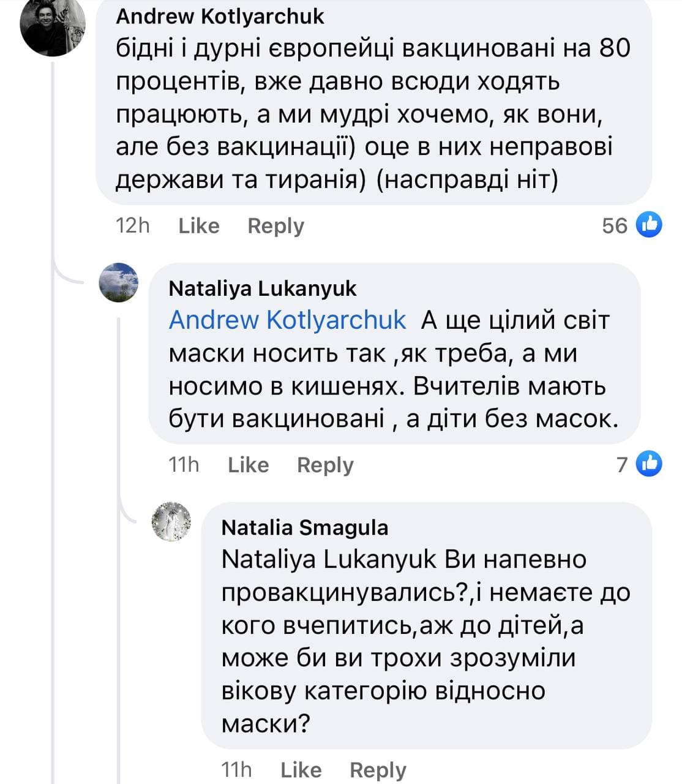Image resolution: width=682 pixels, height=784 pixels.
Task: Like Andrew Kotlyarchuk's comment
Action: pos(198,226)
